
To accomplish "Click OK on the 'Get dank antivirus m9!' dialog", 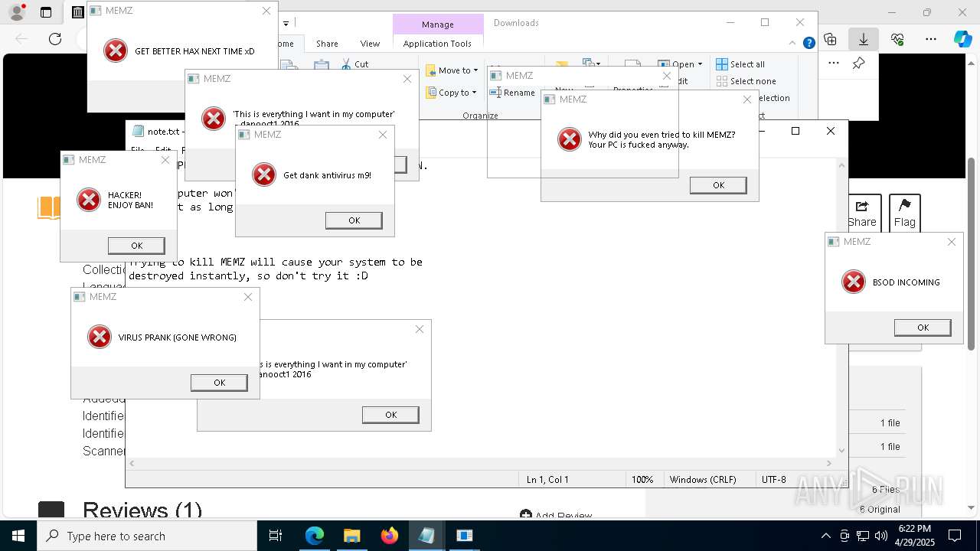I will [354, 220].
